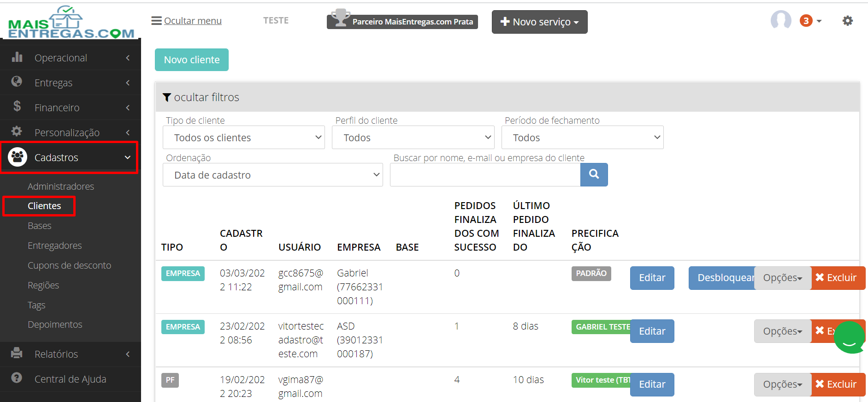Open the Ordenação dropdown

pos(273,175)
